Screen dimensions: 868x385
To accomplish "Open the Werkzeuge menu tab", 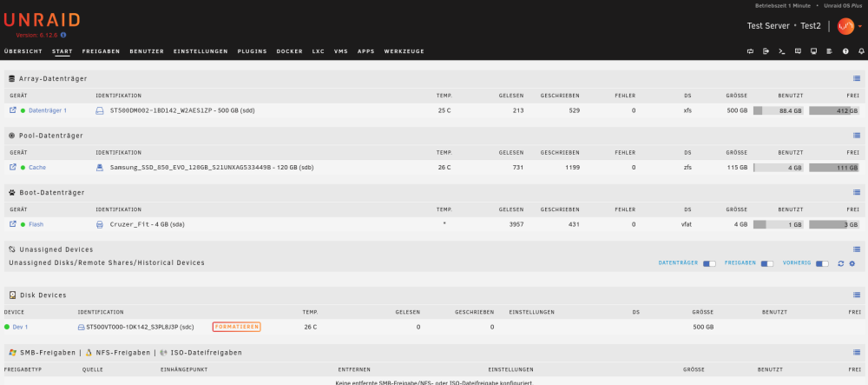I will [404, 51].
